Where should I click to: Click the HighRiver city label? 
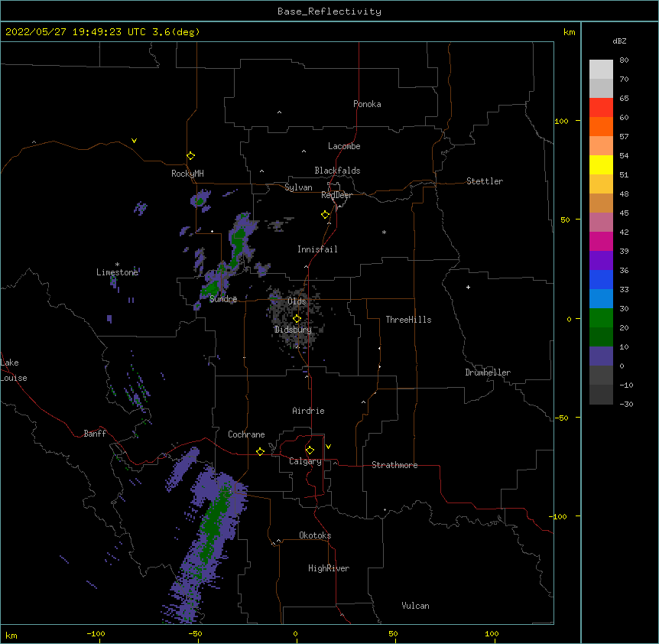(x=329, y=568)
